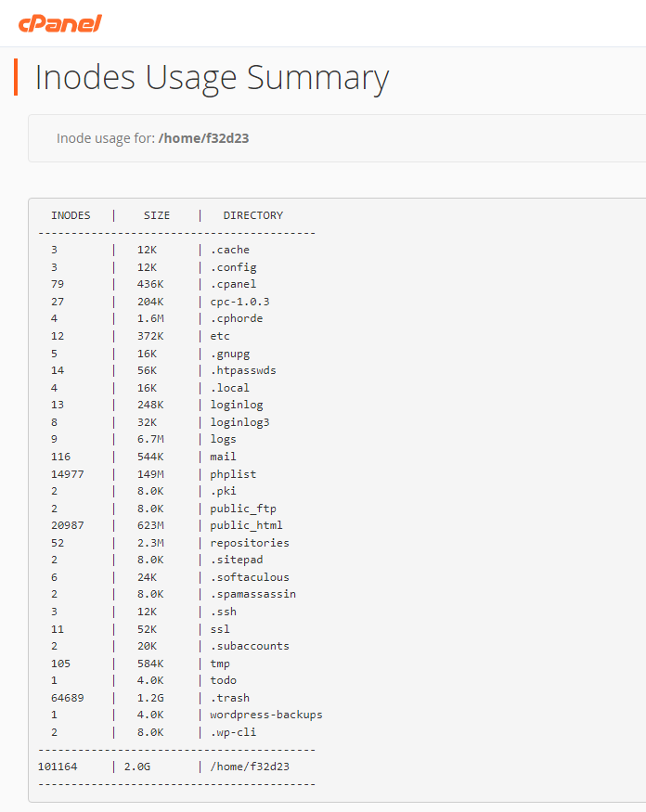Select the public_ftp directory name
The height and width of the screenshot is (812, 646).
coord(243,509)
